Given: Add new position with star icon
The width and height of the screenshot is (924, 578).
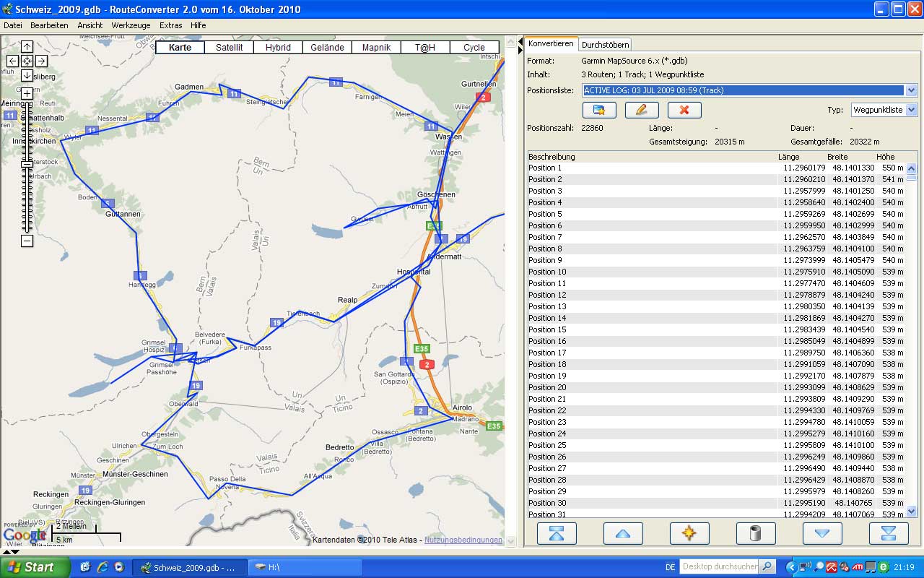Looking at the screenshot, I should [689, 533].
